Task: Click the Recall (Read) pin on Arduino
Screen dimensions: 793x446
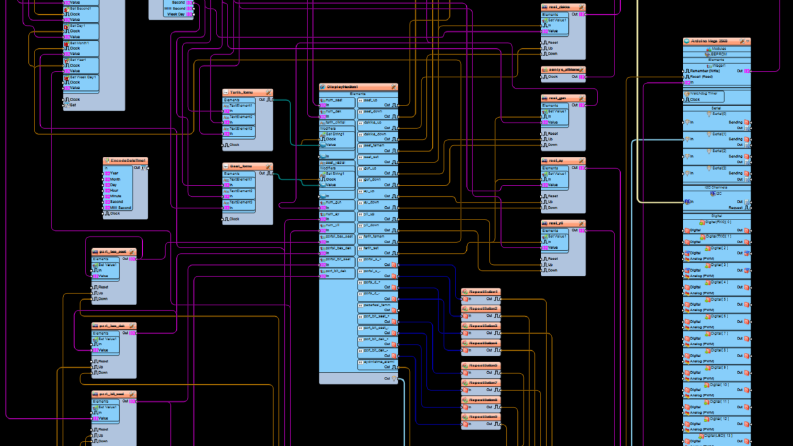Action: click(687, 76)
